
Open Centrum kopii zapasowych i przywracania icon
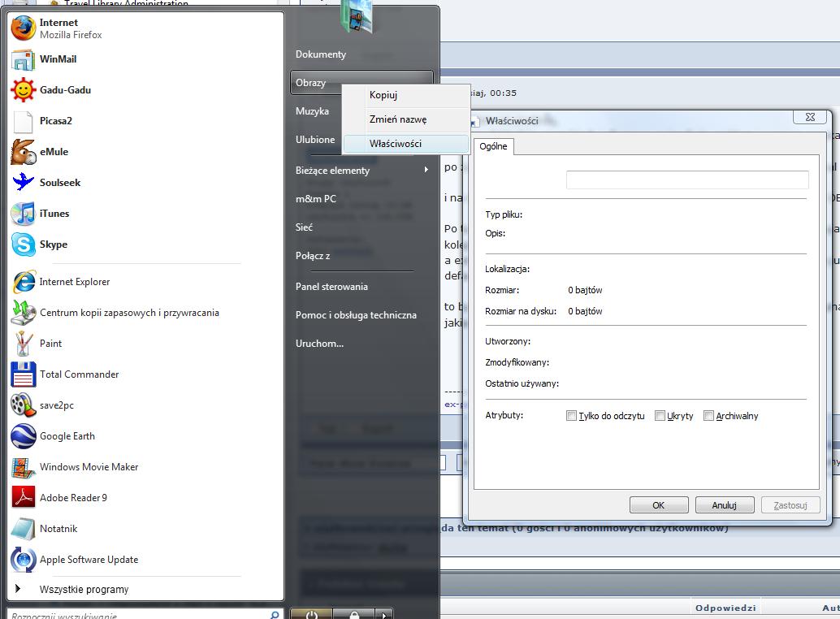tap(23, 313)
